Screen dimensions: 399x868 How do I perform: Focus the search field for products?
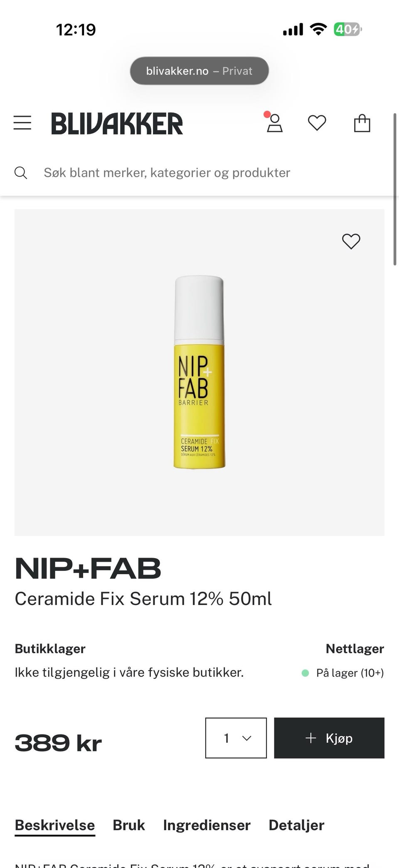click(x=199, y=173)
